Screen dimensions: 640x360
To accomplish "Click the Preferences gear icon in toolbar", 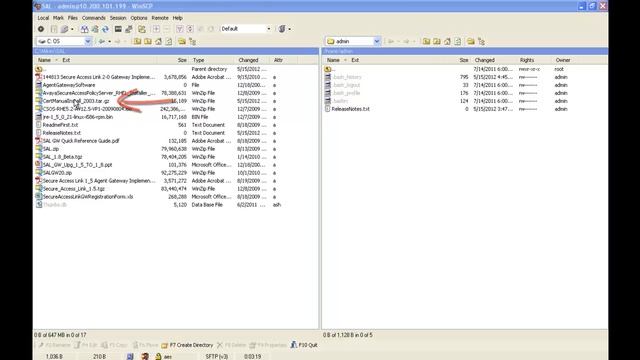I will [x=41, y=29].
